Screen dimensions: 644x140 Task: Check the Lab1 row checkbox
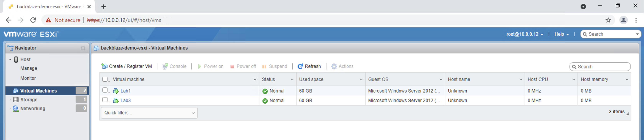[105, 90]
